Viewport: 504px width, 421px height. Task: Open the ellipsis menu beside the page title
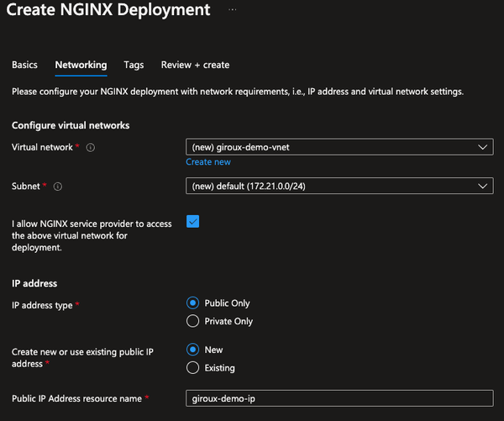[233, 10]
